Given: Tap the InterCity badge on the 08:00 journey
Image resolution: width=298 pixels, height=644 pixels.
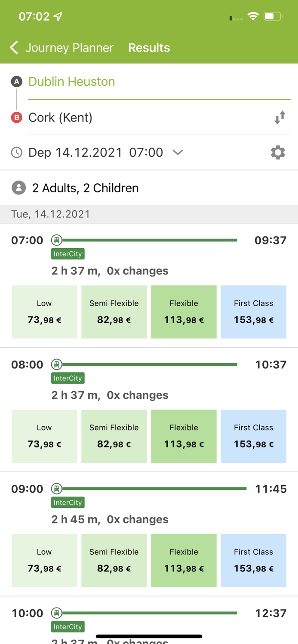Looking at the screenshot, I should [68, 378].
